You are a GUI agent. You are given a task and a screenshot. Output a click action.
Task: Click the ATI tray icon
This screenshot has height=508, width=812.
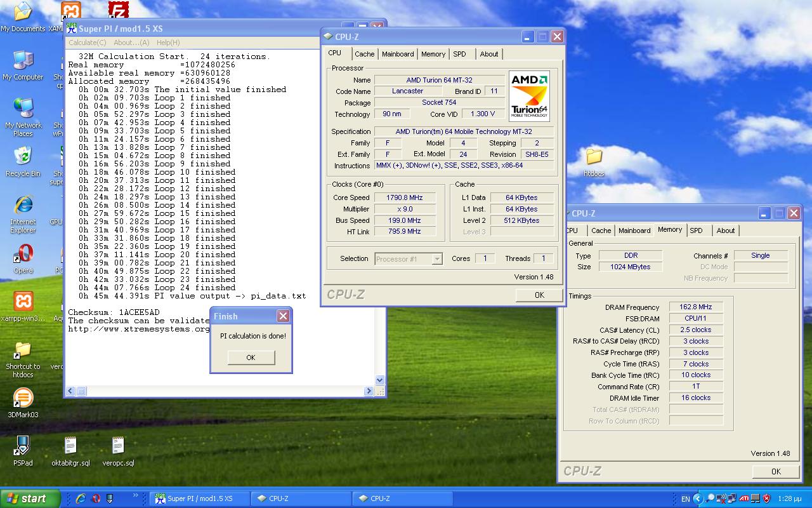click(x=743, y=498)
